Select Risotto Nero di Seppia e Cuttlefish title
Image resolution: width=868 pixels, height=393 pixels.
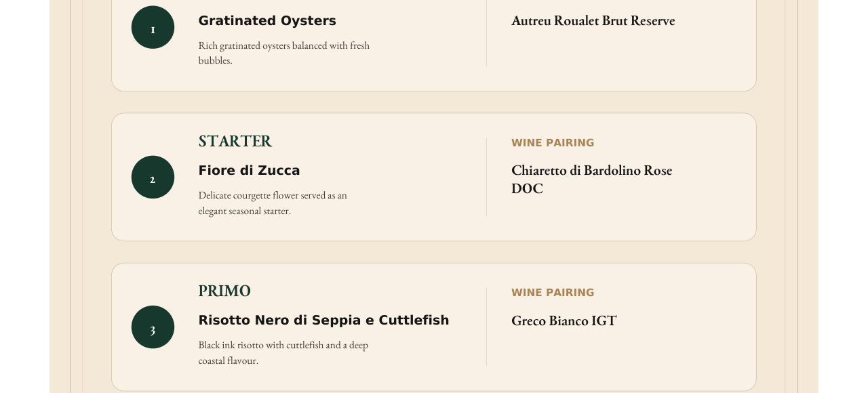(323, 320)
